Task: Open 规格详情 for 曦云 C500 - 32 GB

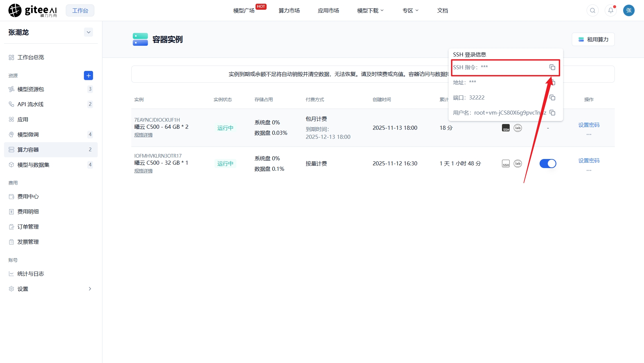Action: (143, 171)
